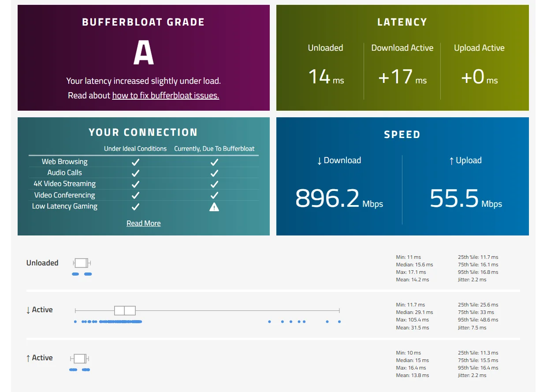This screenshot has height=392, width=547.
Task: Click the Currently, Due To Bufferbloat header
Action: (214, 149)
